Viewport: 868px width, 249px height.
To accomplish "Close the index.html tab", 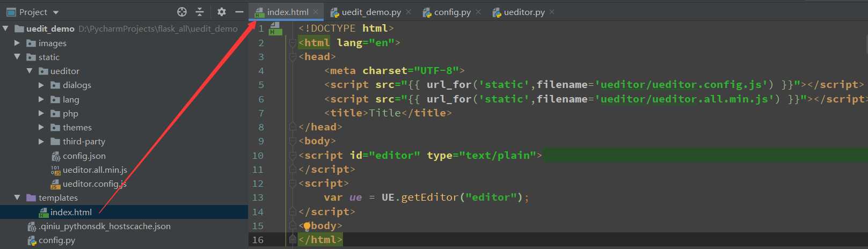I will click(316, 12).
